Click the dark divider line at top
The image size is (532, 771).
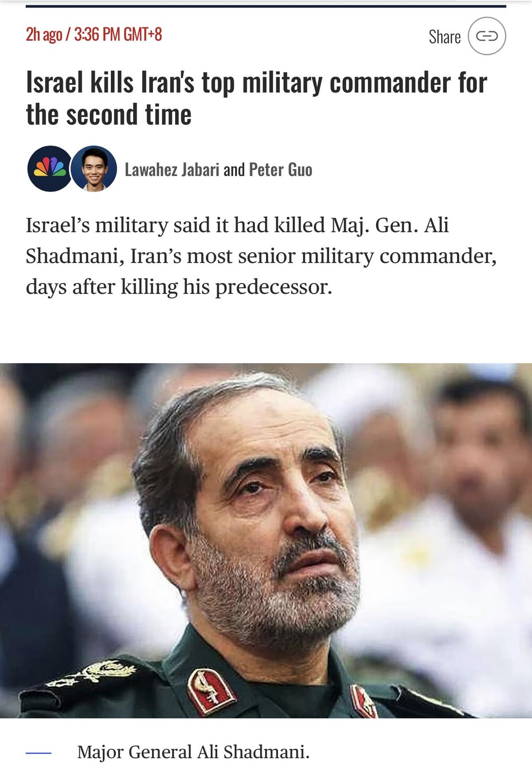[x=266, y=6]
